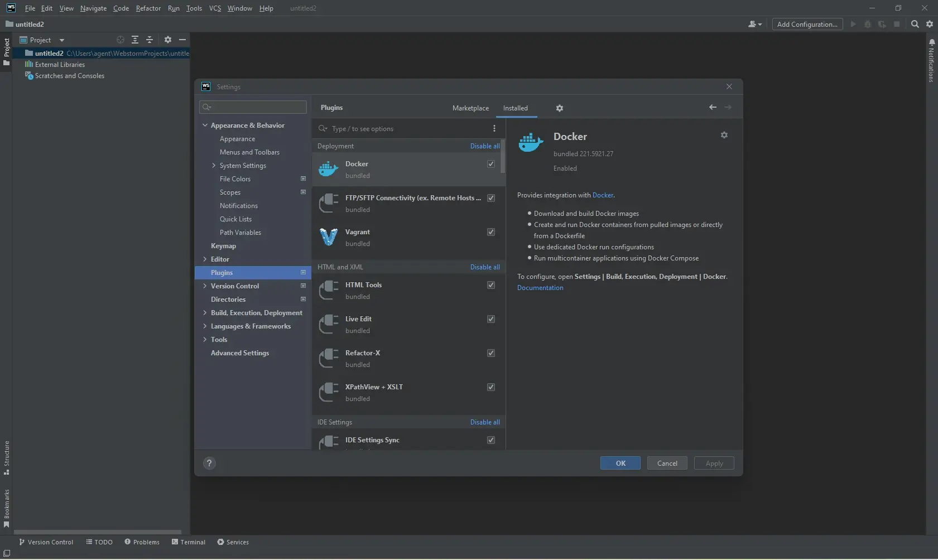Image resolution: width=938 pixels, height=560 pixels.
Task: Click the Cancel button
Action: pos(667,463)
